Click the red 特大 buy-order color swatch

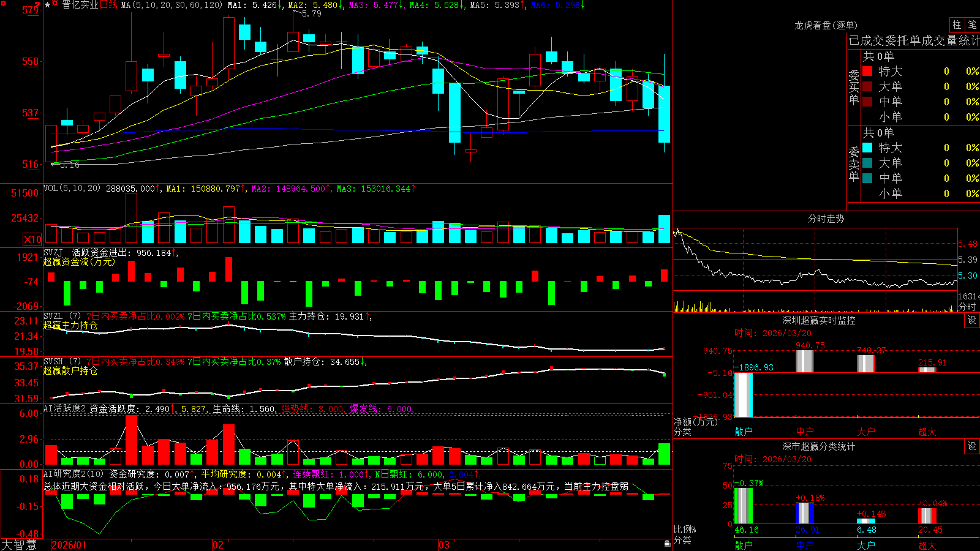pyautogui.click(x=867, y=71)
